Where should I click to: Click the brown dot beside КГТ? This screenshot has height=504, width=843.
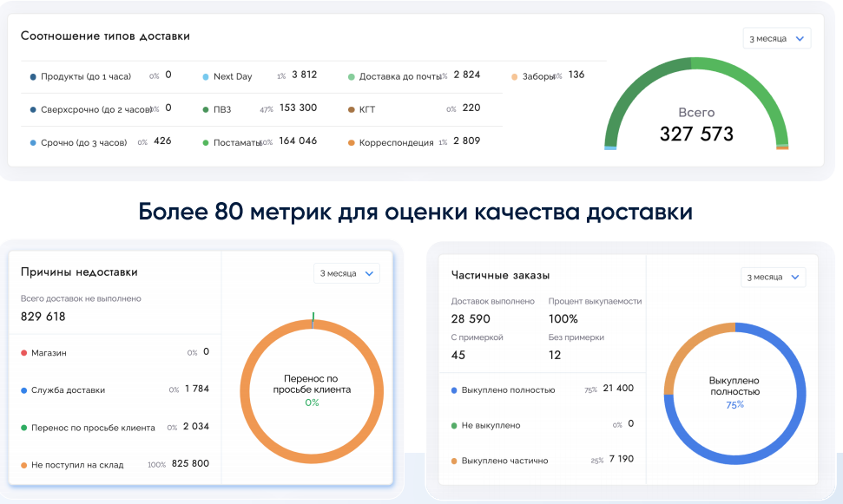tap(352, 110)
